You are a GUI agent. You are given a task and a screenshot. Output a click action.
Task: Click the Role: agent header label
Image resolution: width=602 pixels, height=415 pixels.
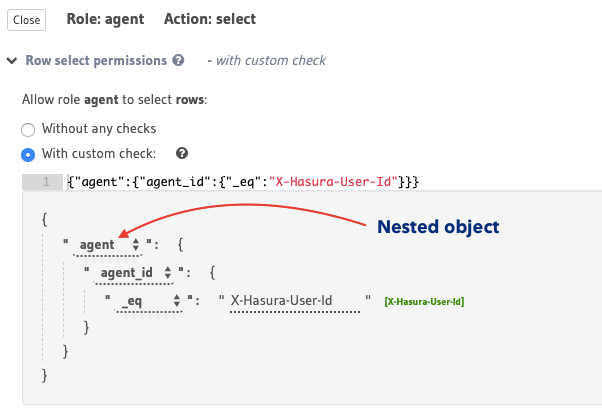(105, 19)
